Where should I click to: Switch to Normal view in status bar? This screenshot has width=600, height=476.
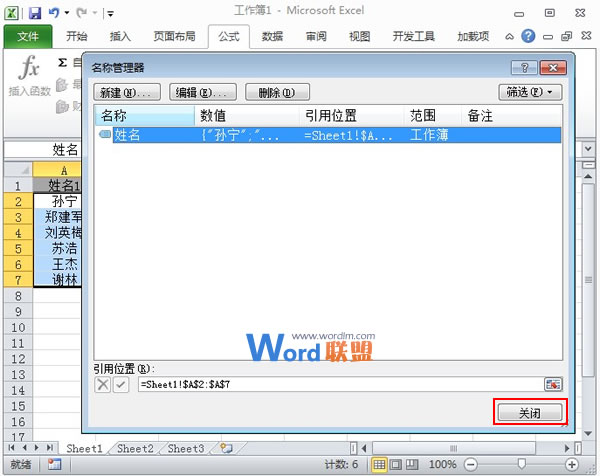380,465
